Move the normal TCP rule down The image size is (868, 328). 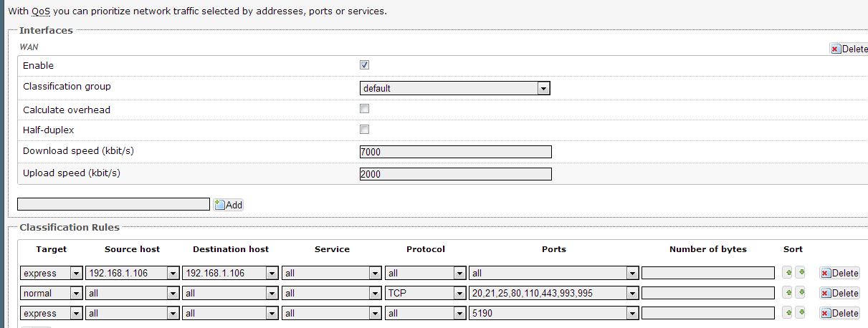(x=801, y=293)
